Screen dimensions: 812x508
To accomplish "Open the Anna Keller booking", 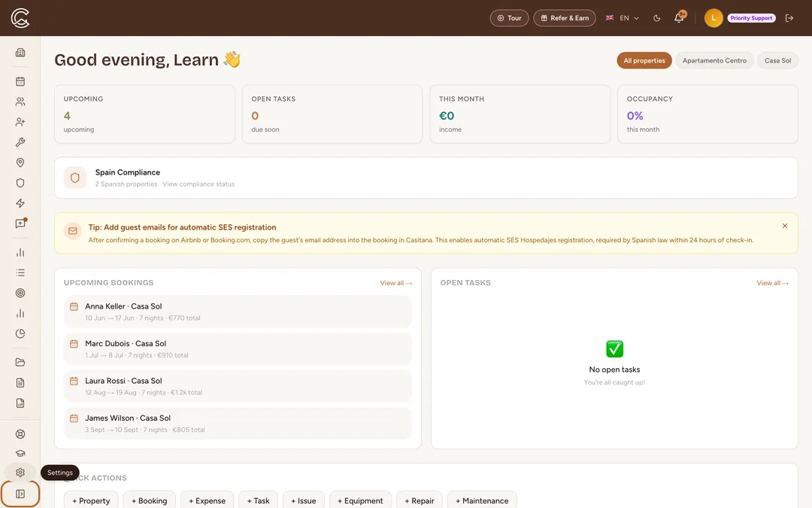I will pyautogui.click(x=238, y=312).
